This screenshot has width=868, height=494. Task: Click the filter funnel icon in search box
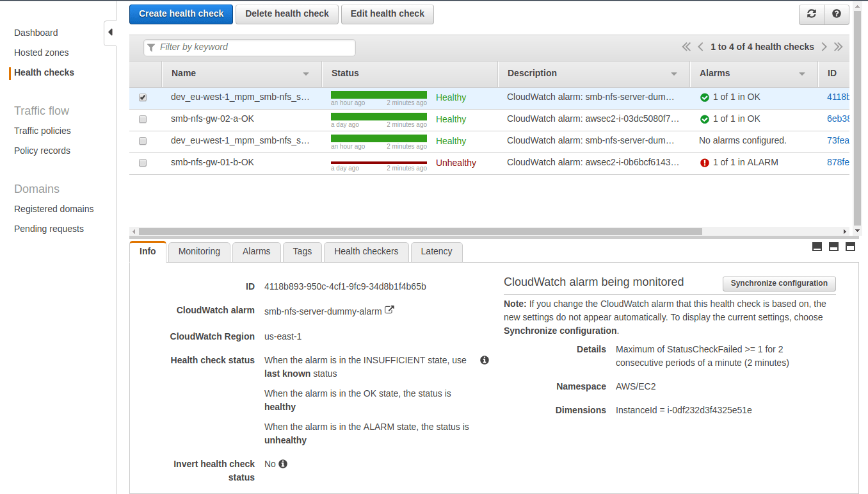pyautogui.click(x=151, y=47)
